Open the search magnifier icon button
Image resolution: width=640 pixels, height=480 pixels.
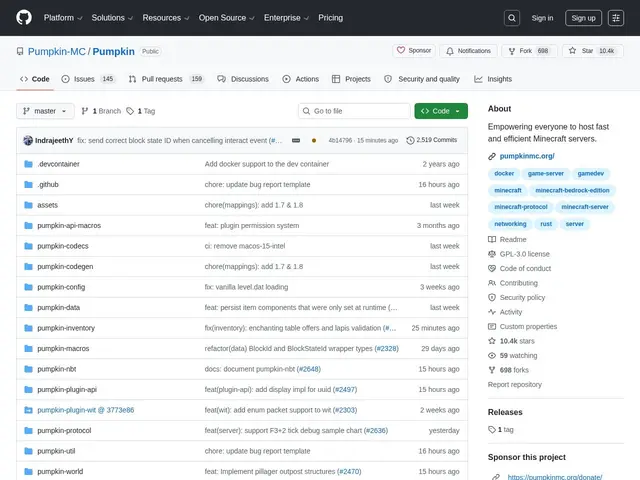pos(512,18)
